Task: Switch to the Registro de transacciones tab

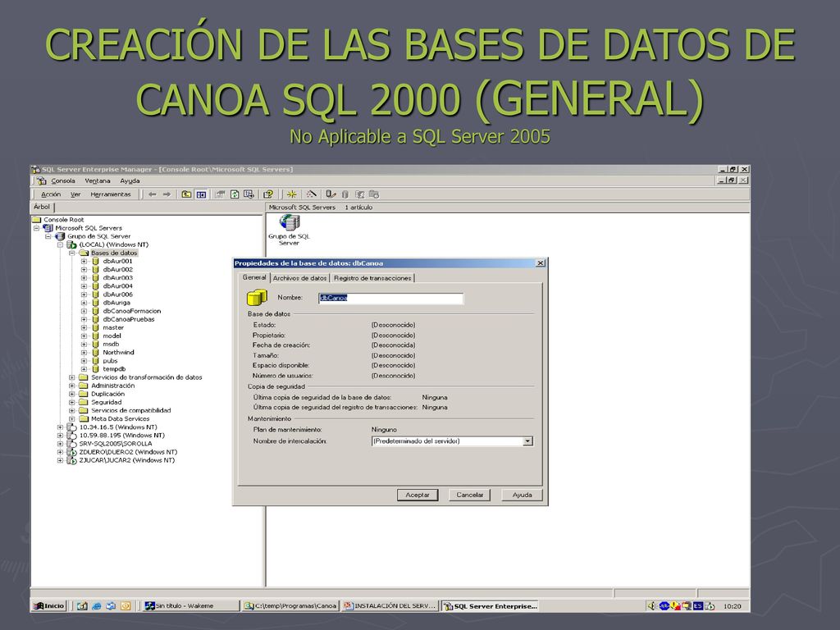Action: tap(372, 278)
